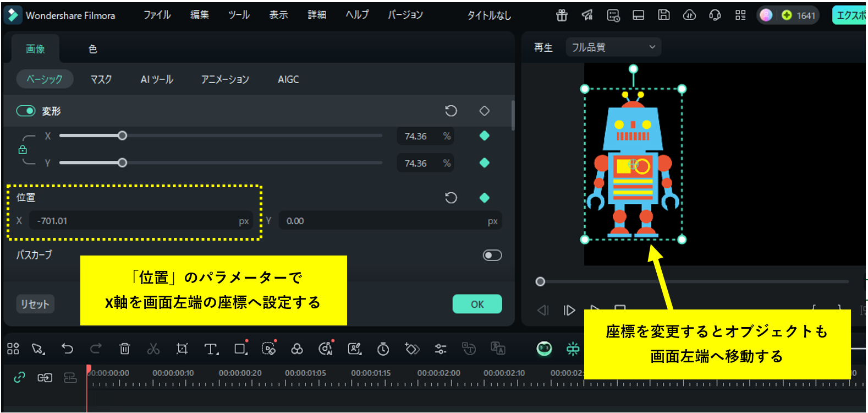
Task: Switch to the マスク tab
Action: (101, 79)
